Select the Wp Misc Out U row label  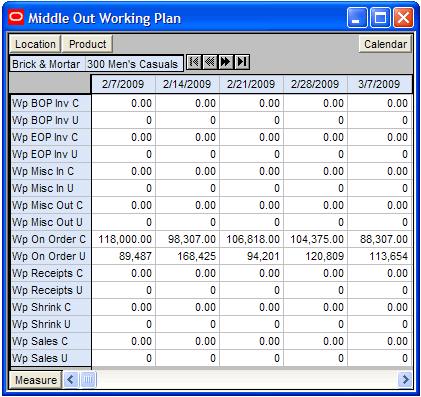[x=51, y=222]
